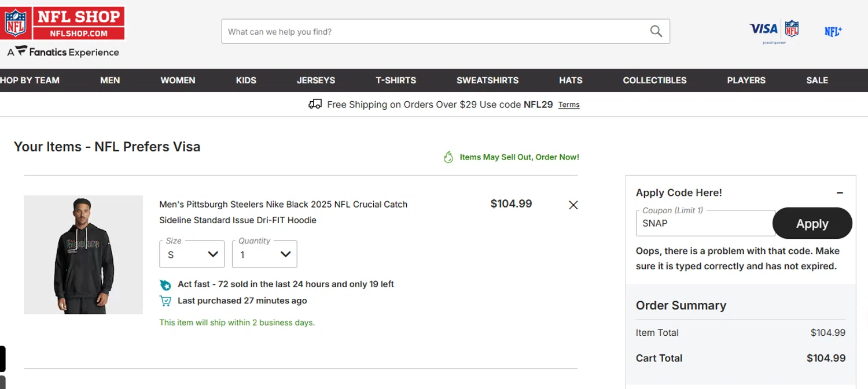The width and height of the screenshot is (868, 389).
Task: Click the Order Summary heading
Action: (681, 306)
